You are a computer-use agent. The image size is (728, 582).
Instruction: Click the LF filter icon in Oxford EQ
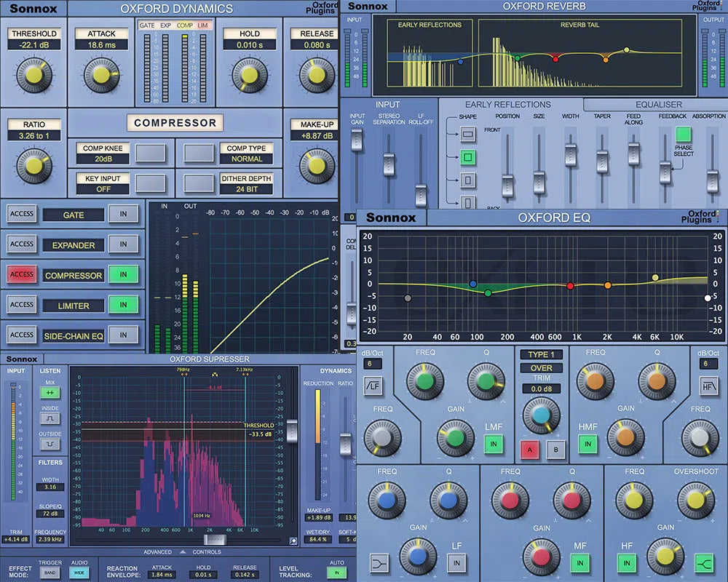pos(373,386)
